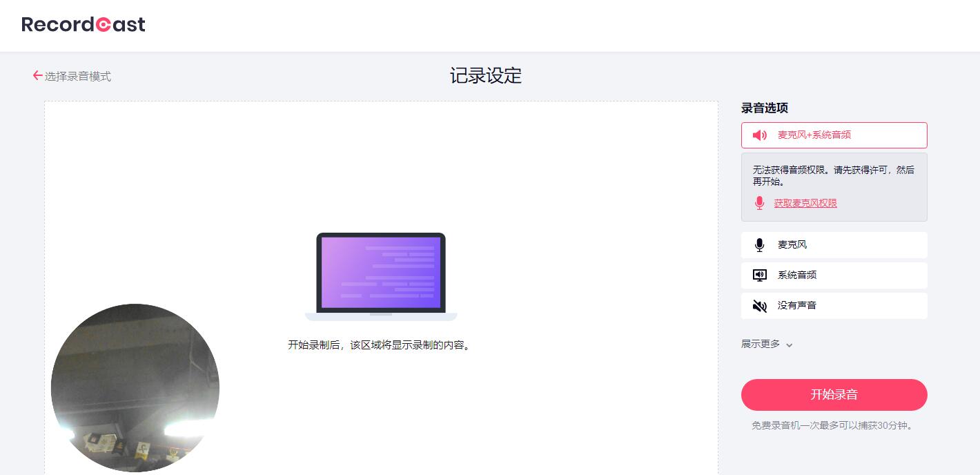
Task: Click the black microphone icon
Action: click(759, 245)
